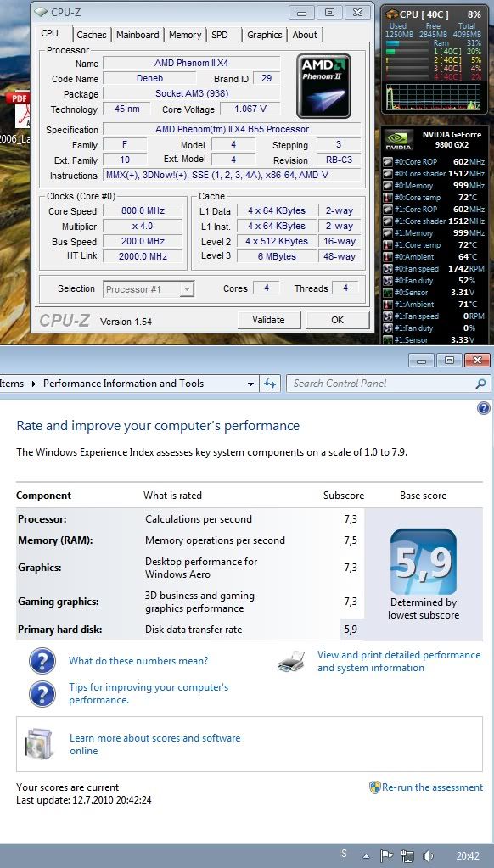Click the #1:Core temp thermometer icon
Image resolution: width=494 pixels, height=868 pixels.
click(388, 245)
